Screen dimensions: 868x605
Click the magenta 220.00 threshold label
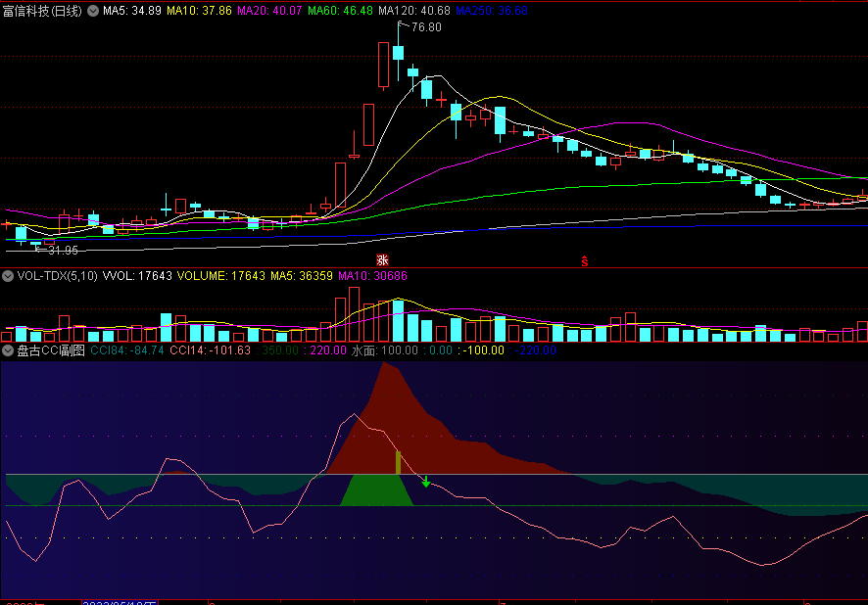click(x=328, y=350)
